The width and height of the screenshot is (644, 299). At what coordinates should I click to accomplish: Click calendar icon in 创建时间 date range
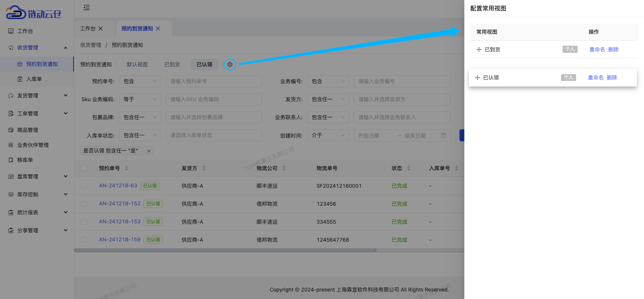click(x=443, y=135)
